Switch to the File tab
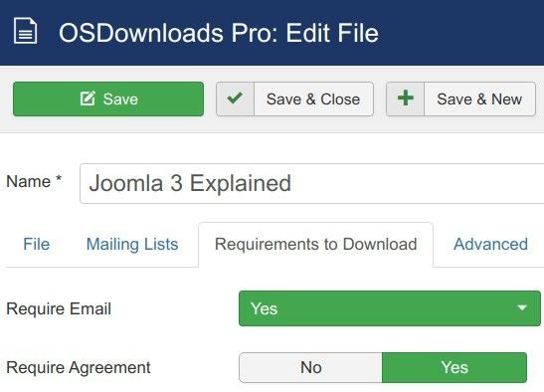 37,244
